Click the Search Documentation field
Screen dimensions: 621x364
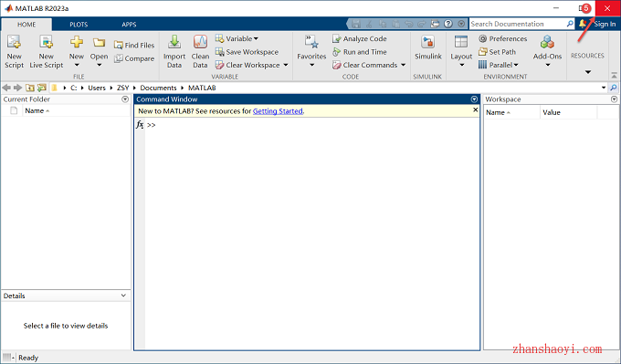point(518,24)
